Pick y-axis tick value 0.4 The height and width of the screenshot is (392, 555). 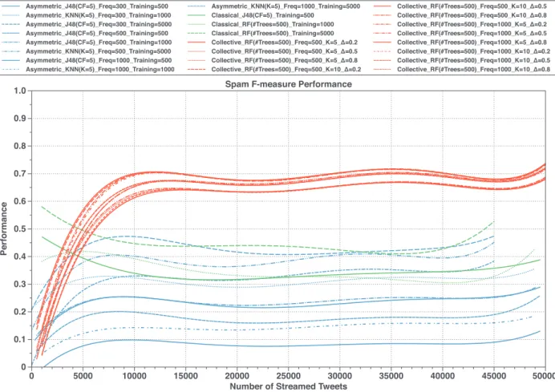coord(20,257)
